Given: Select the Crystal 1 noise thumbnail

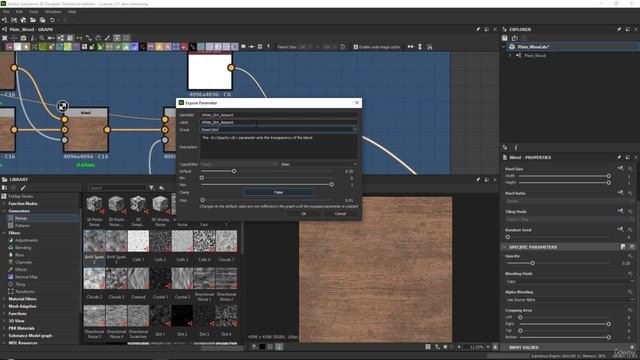Looking at the screenshot, I should pos(160,278).
